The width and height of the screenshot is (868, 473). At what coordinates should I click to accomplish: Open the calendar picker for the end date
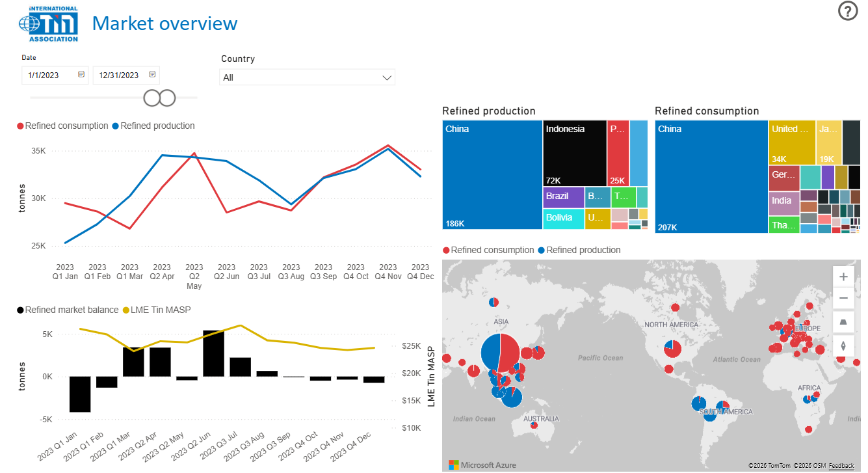click(151, 75)
